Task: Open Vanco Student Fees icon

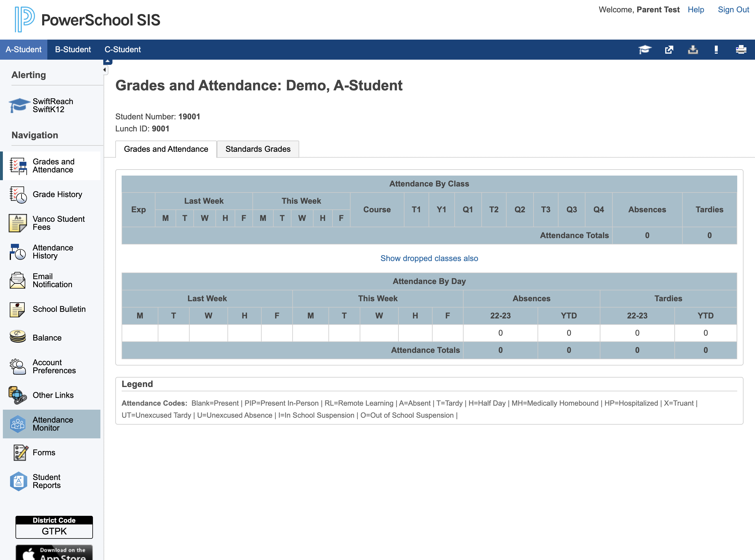Action: tap(17, 223)
